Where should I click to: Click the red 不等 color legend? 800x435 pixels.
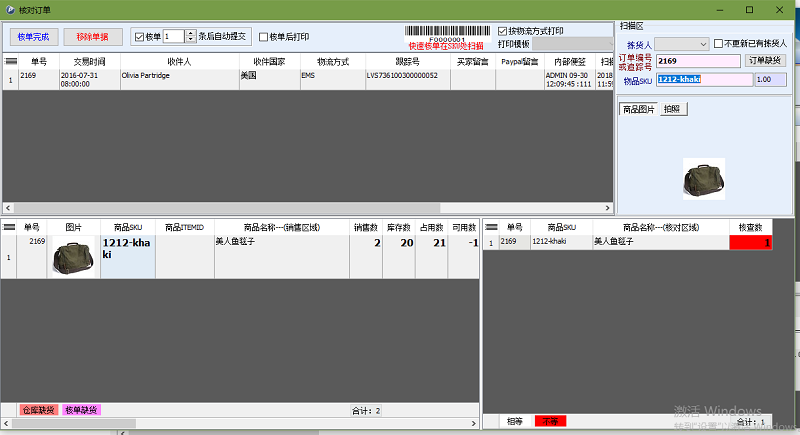pos(549,422)
